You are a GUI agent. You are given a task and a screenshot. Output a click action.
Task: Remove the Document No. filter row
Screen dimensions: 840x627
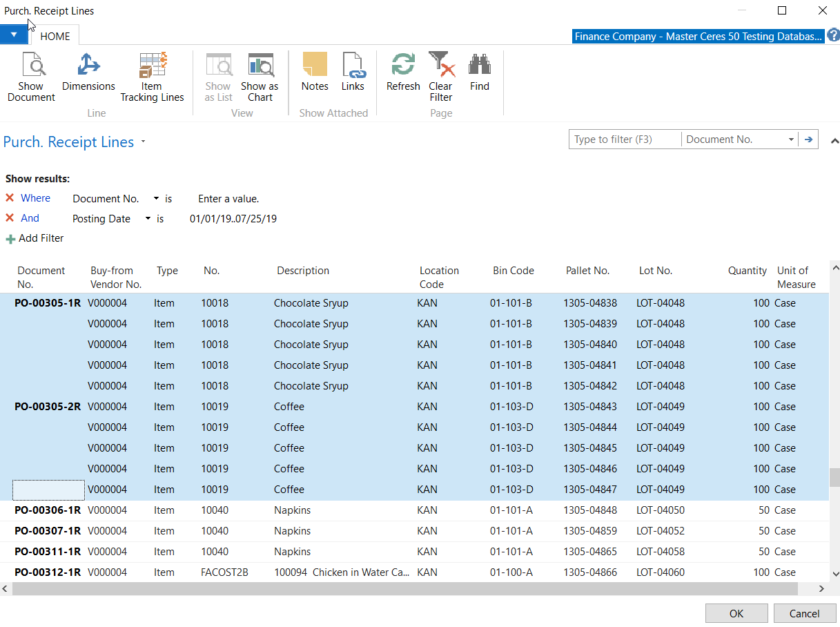click(x=10, y=198)
